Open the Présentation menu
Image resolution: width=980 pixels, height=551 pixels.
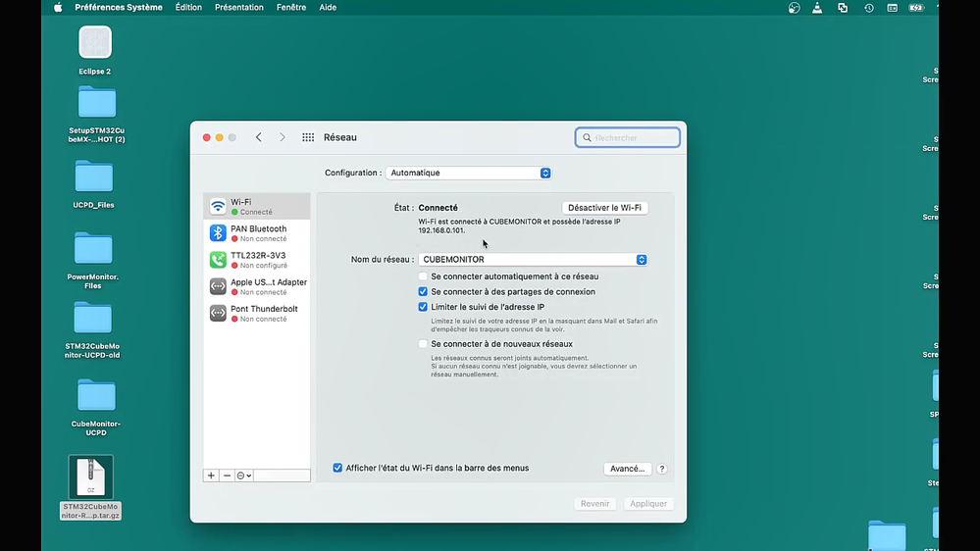pos(238,8)
